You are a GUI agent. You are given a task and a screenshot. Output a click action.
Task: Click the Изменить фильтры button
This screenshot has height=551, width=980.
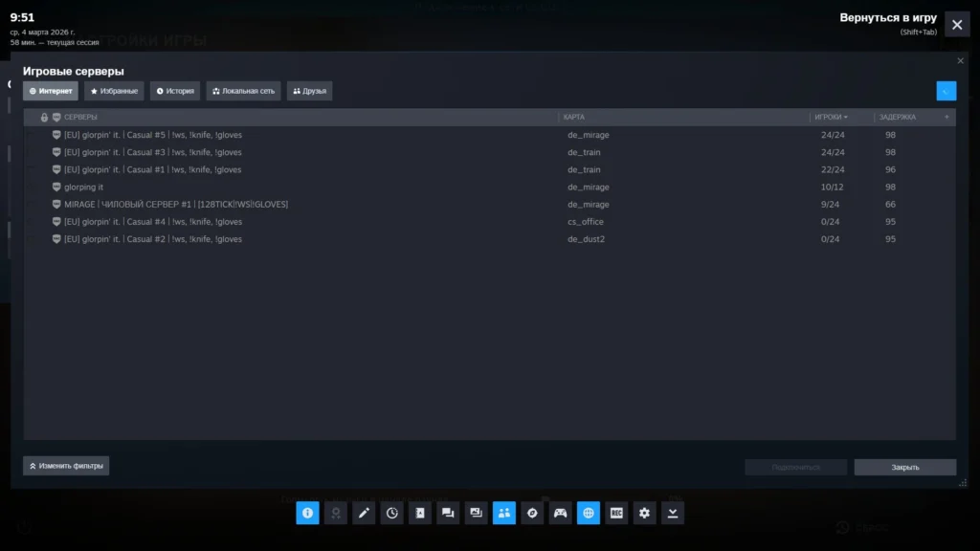[65, 465]
